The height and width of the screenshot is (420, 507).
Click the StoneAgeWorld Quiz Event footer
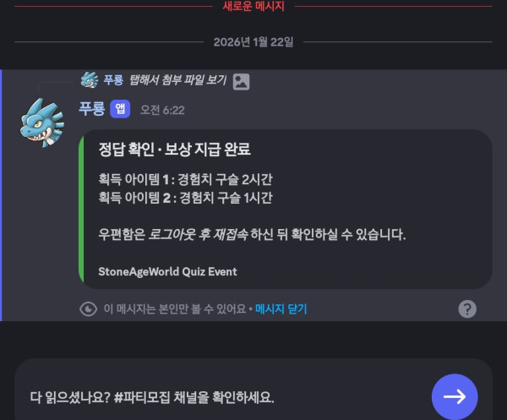click(167, 271)
